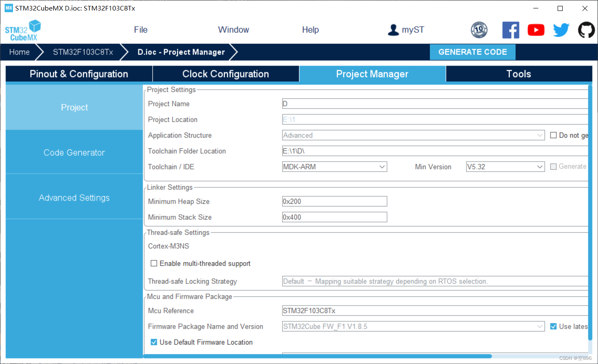Minimize the STM32CubeMX window
This screenshot has width=598, height=364.
pyautogui.click(x=536, y=8)
